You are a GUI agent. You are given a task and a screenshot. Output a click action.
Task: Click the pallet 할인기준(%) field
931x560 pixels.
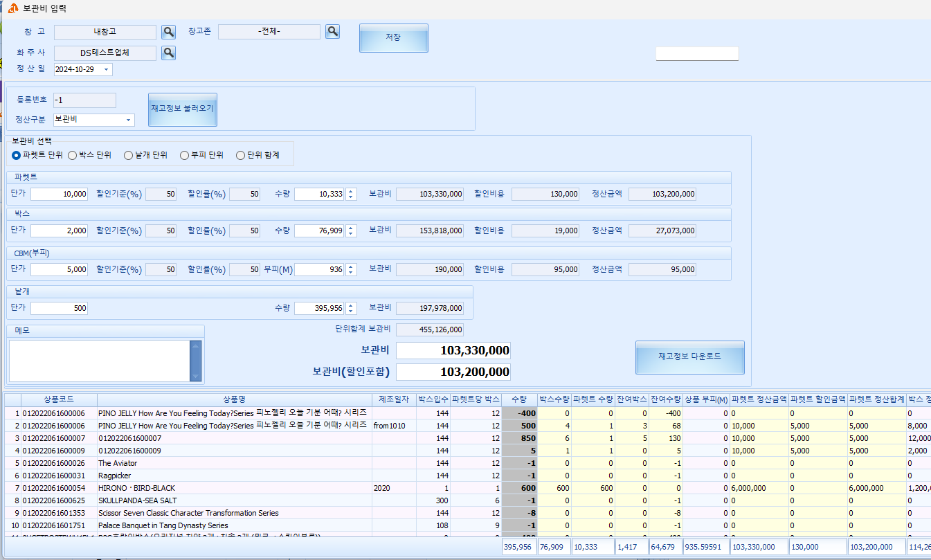pyautogui.click(x=161, y=195)
